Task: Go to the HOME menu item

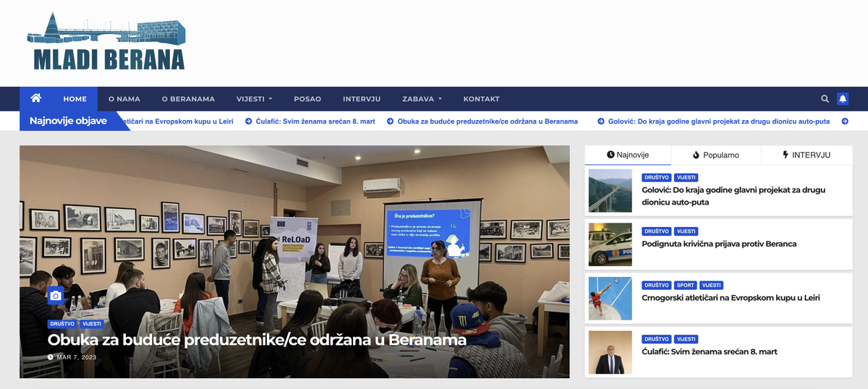Action: (75, 99)
